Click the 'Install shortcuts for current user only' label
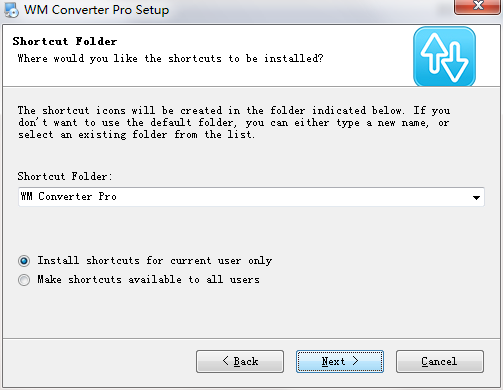 (155, 260)
